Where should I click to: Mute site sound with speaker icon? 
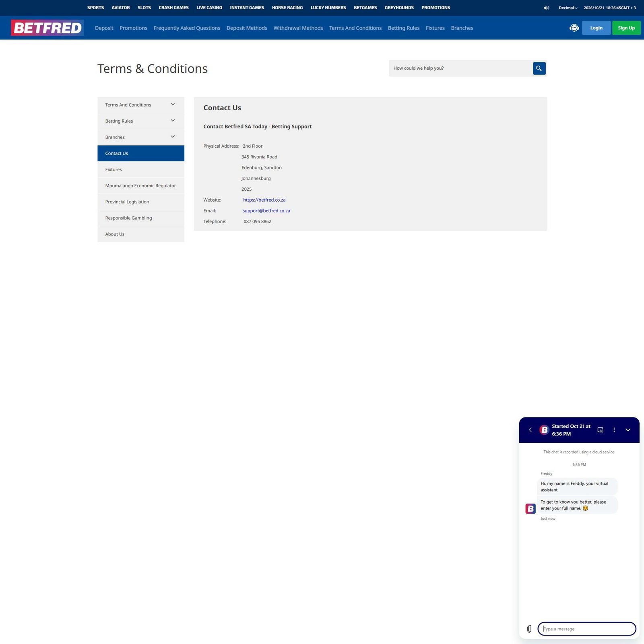click(546, 8)
